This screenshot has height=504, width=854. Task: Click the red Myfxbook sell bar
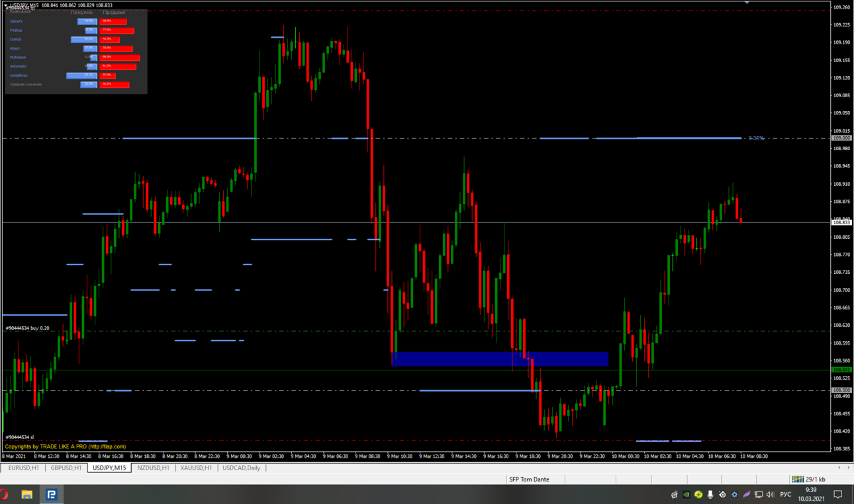[119, 58]
